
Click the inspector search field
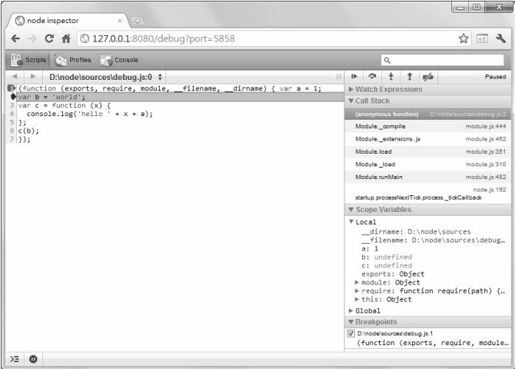click(x=442, y=60)
